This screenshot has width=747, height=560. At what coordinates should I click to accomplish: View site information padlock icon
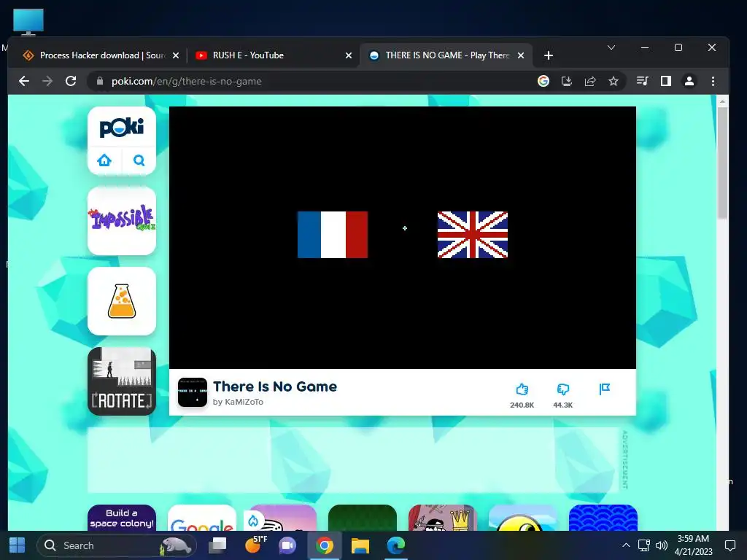click(x=99, y=81)
